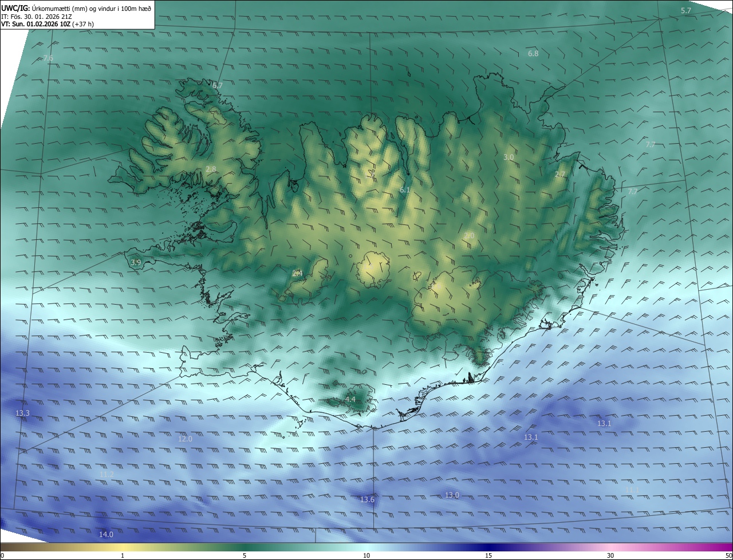Click the 6.1 value label on map

(405, 190)
